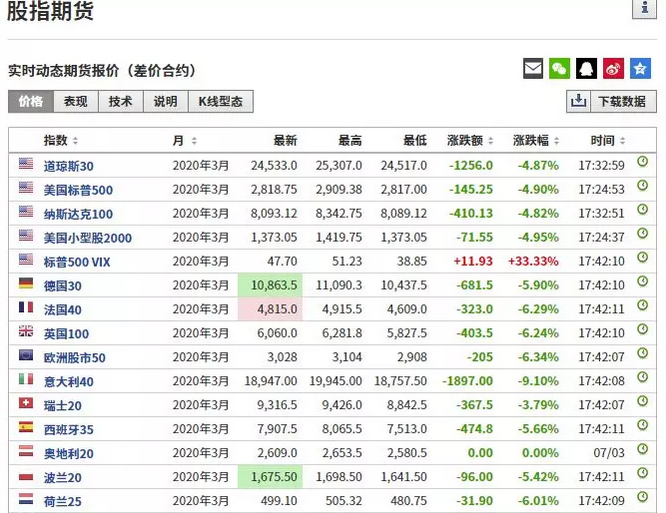Click clock icon in the 德国30 row
Viewport: 666px width, 513px height.
tap(643, 281)
